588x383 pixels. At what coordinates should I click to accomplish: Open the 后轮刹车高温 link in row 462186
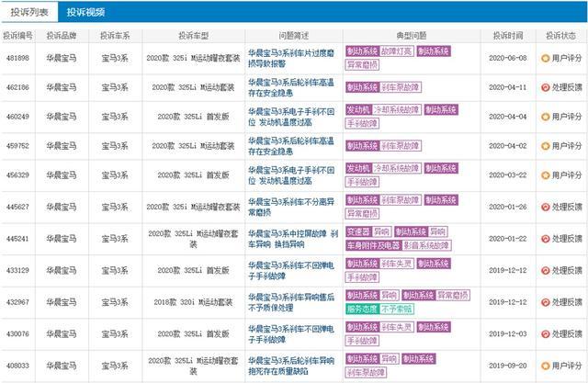pos(291,87)
